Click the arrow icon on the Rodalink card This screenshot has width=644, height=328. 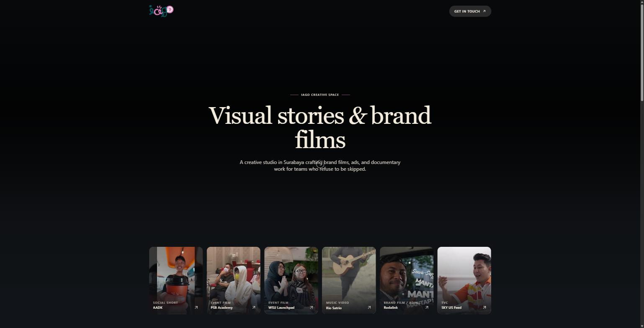427,307
